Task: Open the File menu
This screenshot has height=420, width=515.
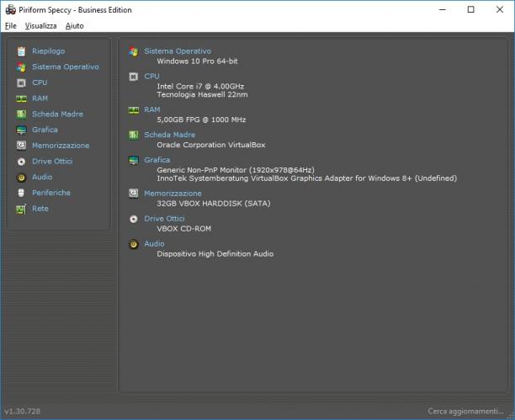Action: (10, 26)
